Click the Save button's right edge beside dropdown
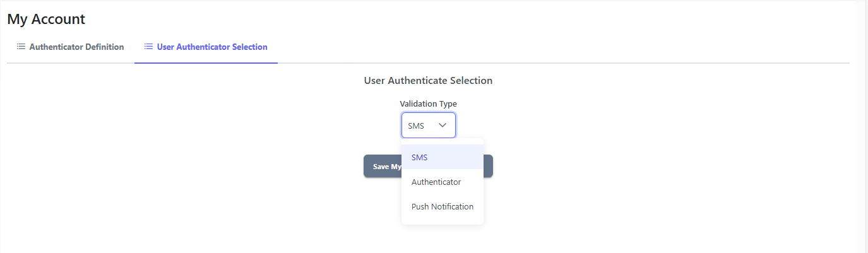 point(489,166)
